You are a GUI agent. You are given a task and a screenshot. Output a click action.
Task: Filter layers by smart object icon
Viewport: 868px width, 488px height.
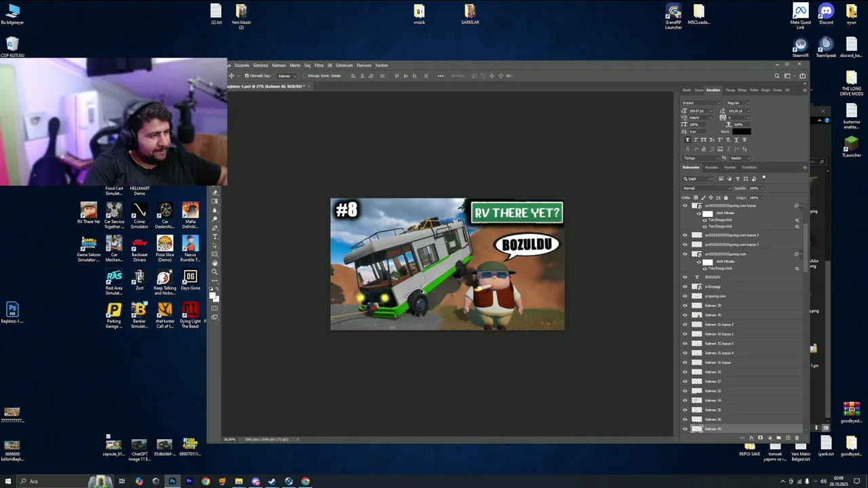tap(754, 179)
